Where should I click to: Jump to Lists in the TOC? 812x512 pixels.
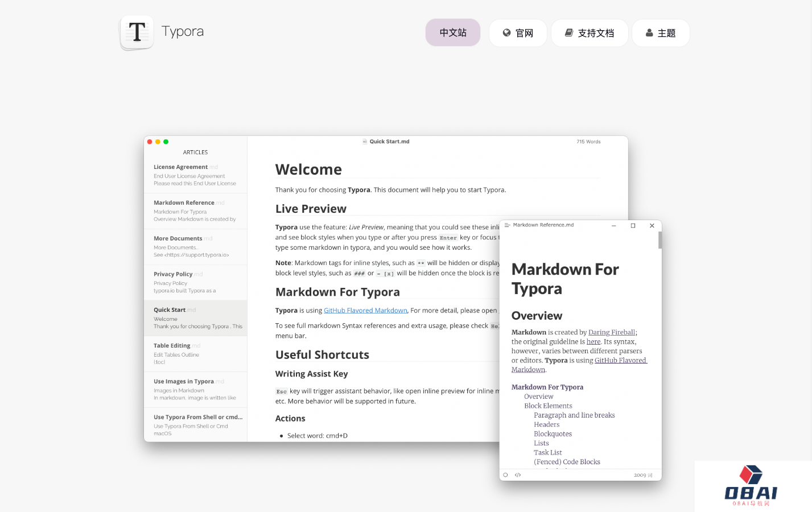[541, 443]
